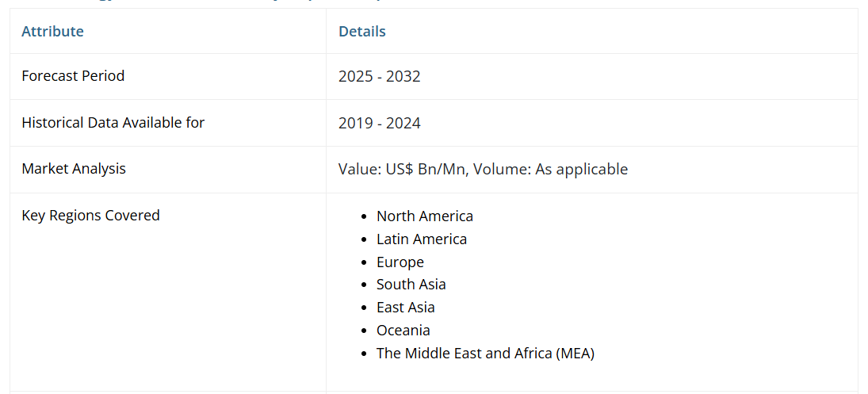Click East Asia list entry
This screenshot has height=394, width=868.
(405, 308)
